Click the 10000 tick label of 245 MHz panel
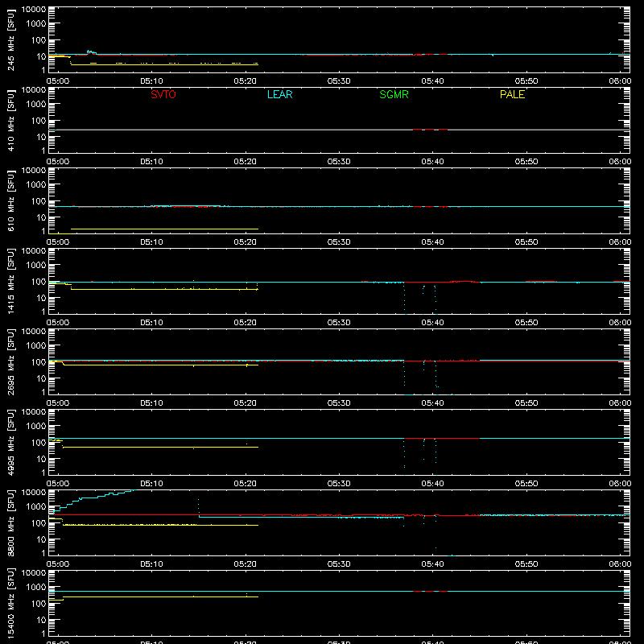This screenshot has height=644, width=644. click(34, 10)
